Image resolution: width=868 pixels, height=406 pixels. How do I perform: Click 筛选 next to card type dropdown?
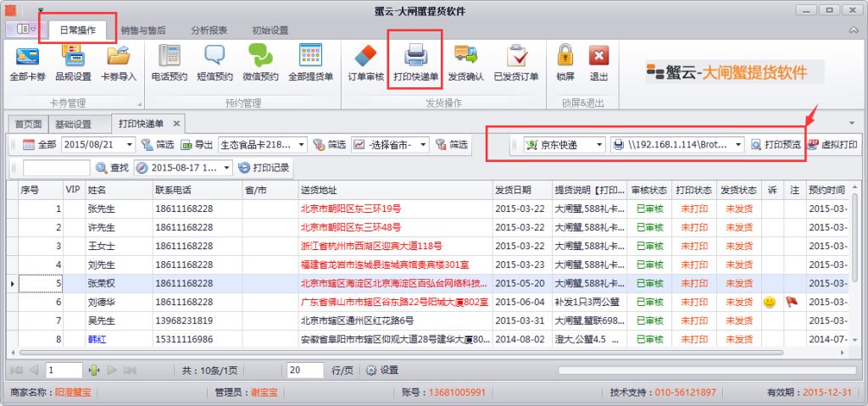tap(330, 145)
